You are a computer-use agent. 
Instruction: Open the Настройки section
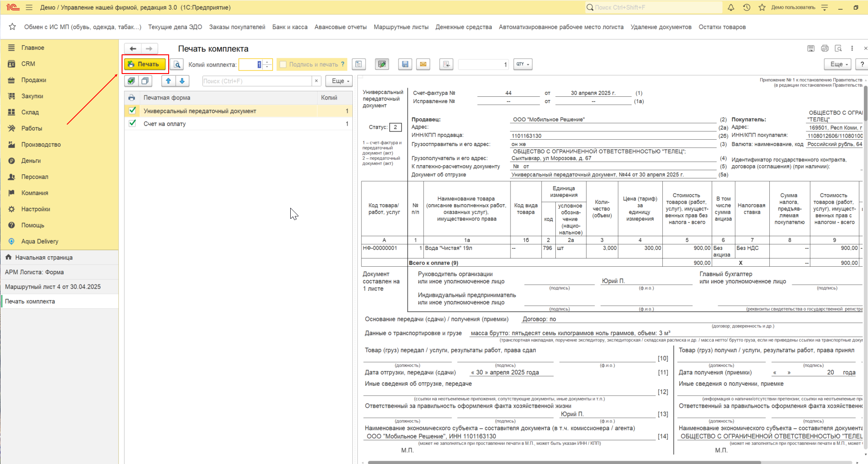[x=59, y=209]
